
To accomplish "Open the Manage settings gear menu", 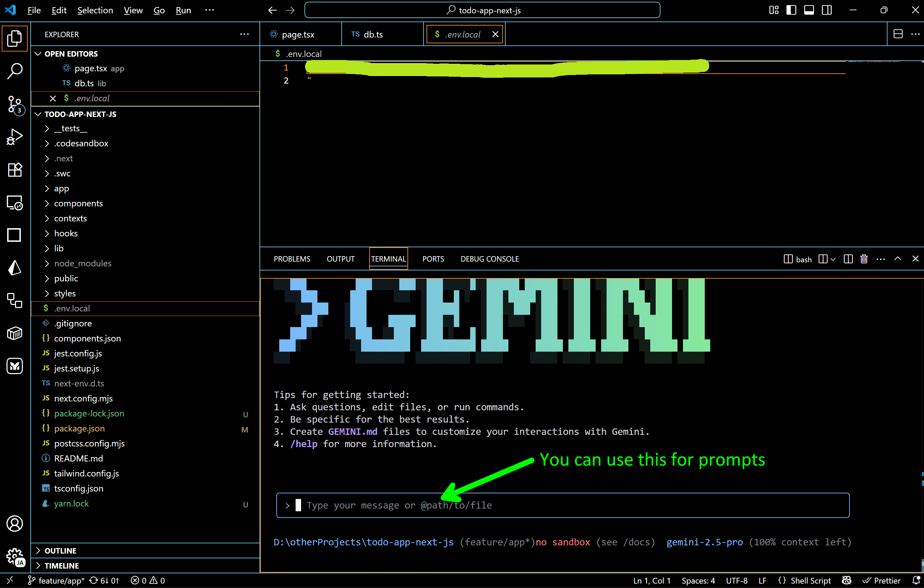I will pyautogui.click(x=15, y=557).
